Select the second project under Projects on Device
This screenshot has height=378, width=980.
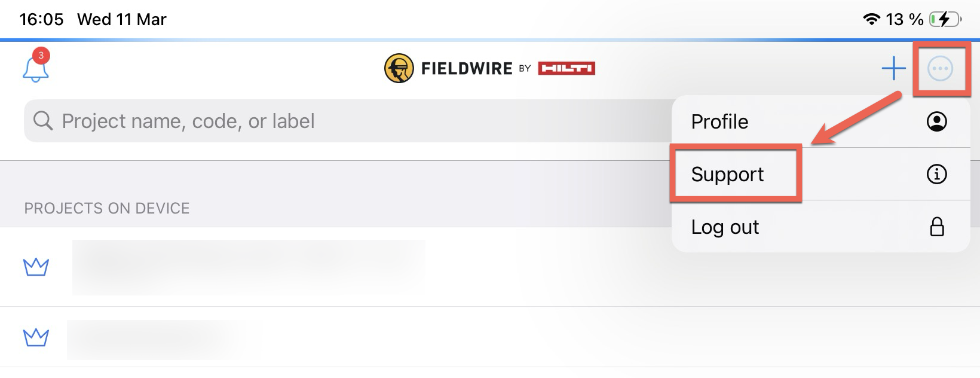(x=167, y=338)
